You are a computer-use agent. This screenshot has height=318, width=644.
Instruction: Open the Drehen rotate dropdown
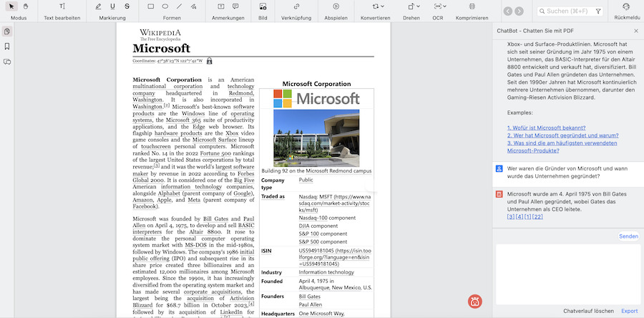pyautogui.click(x=414, y=6)
